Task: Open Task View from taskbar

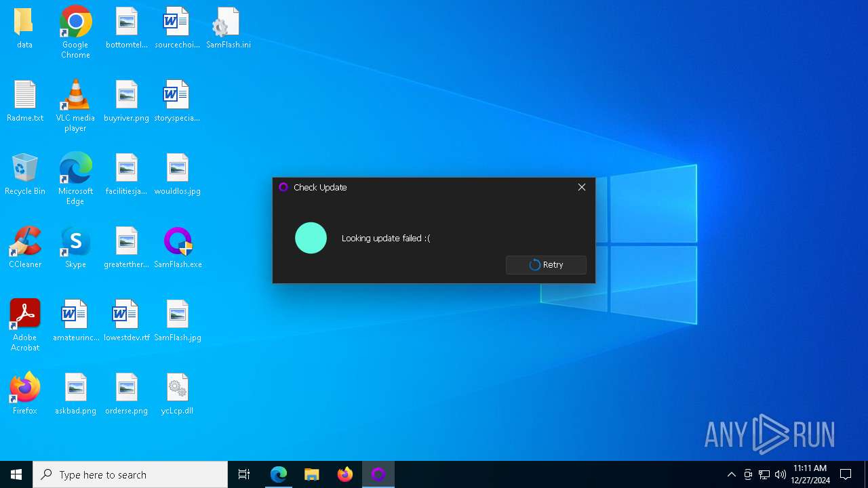Action: coord(244,474)
